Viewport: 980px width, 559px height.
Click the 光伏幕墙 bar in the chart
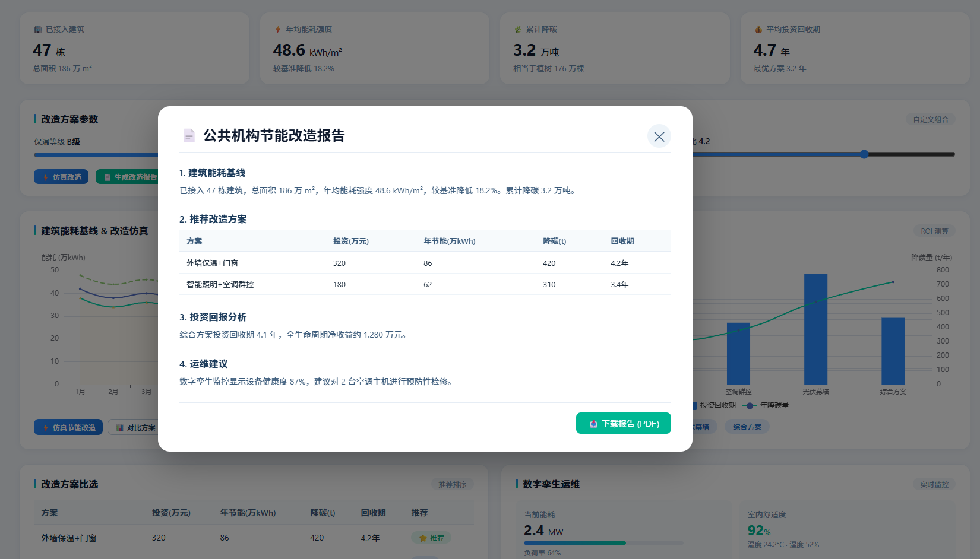815,329
